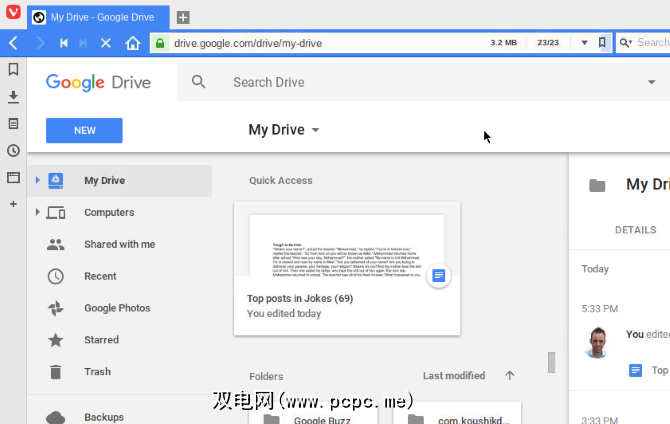
Task: Click the Starred star icon
Action: [56, 340]
